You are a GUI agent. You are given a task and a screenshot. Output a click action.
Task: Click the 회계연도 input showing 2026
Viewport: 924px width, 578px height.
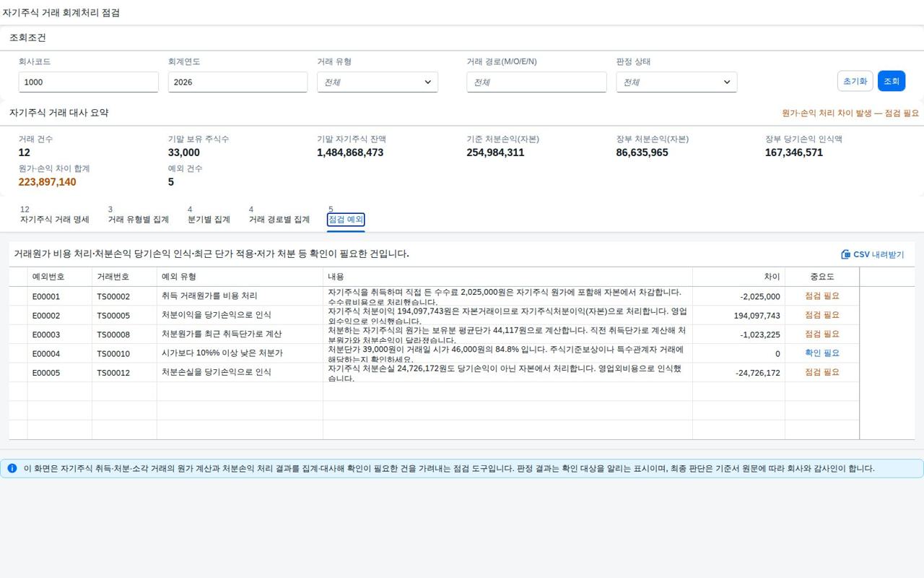click(x=238, y=82)
